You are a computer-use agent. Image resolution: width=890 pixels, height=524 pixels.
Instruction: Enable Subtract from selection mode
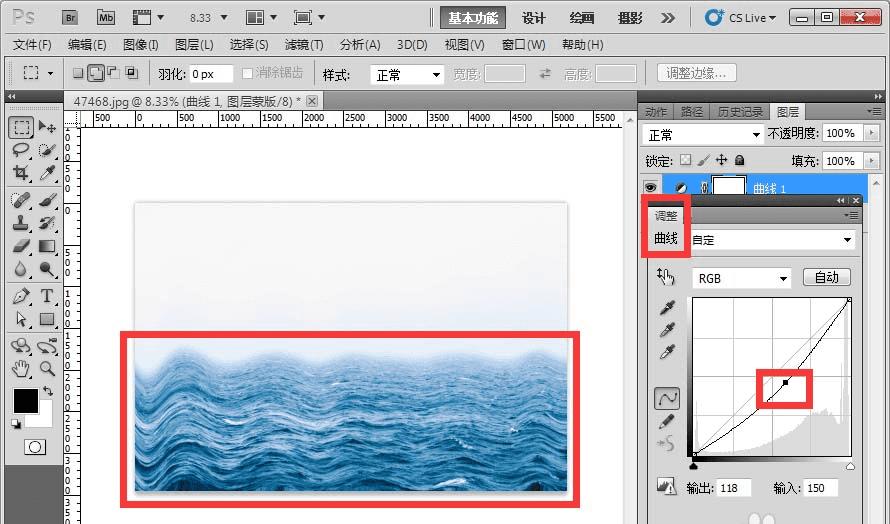pos(114,73)
